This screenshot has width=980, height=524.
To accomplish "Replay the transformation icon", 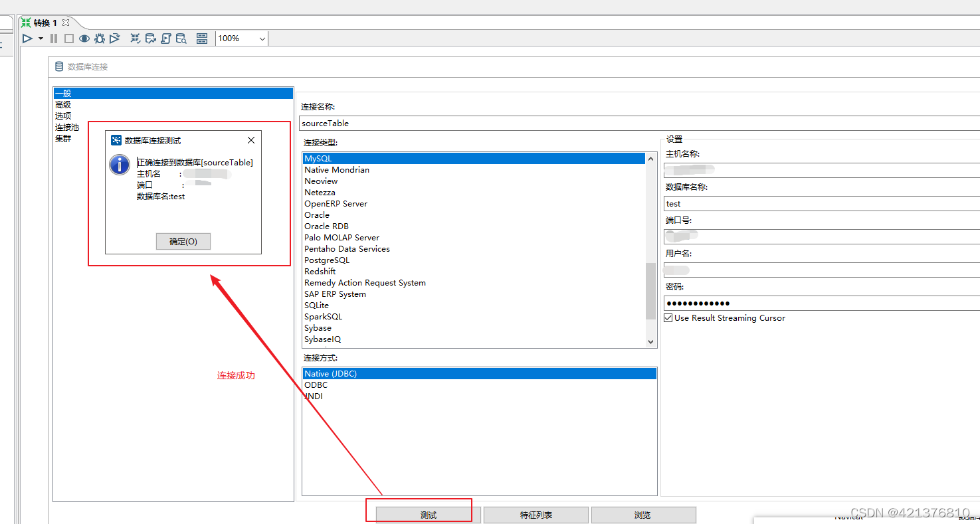I will pos(114,39).
